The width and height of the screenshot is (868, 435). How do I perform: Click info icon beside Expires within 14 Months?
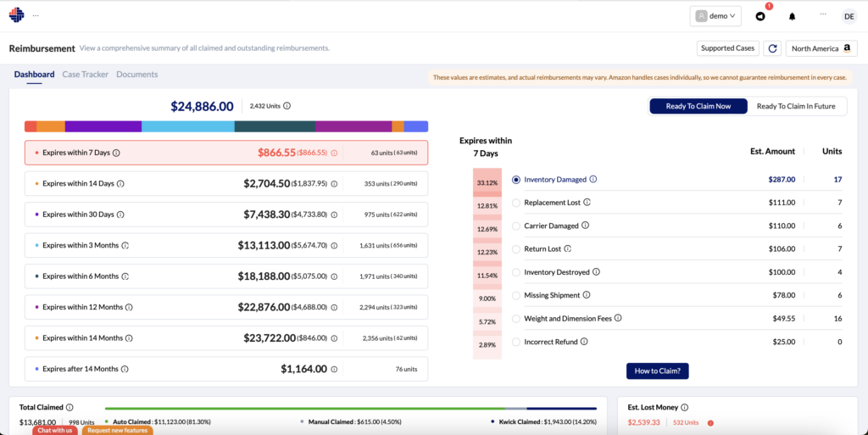tap(129, 338)
